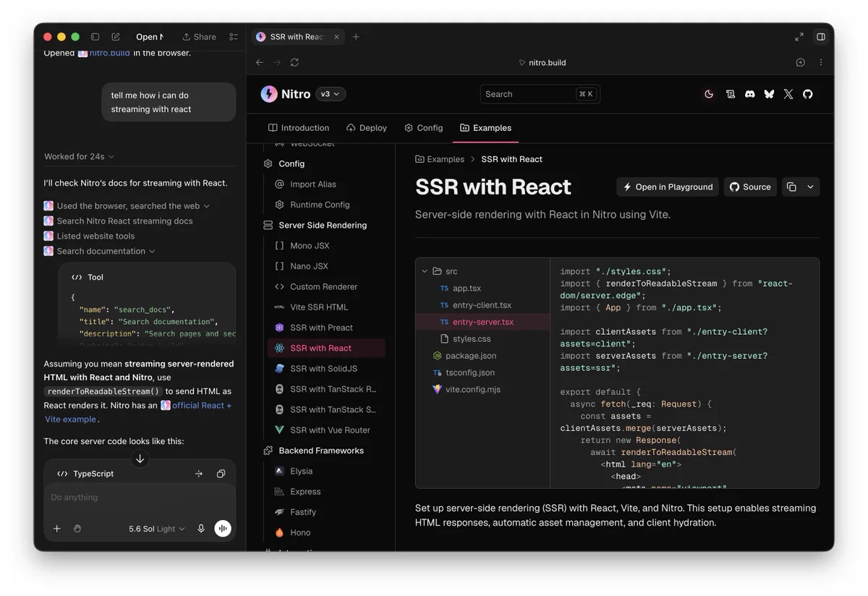Expand the Search documentation step
This screenshot has height=596, width=868.
coord(100,251)
